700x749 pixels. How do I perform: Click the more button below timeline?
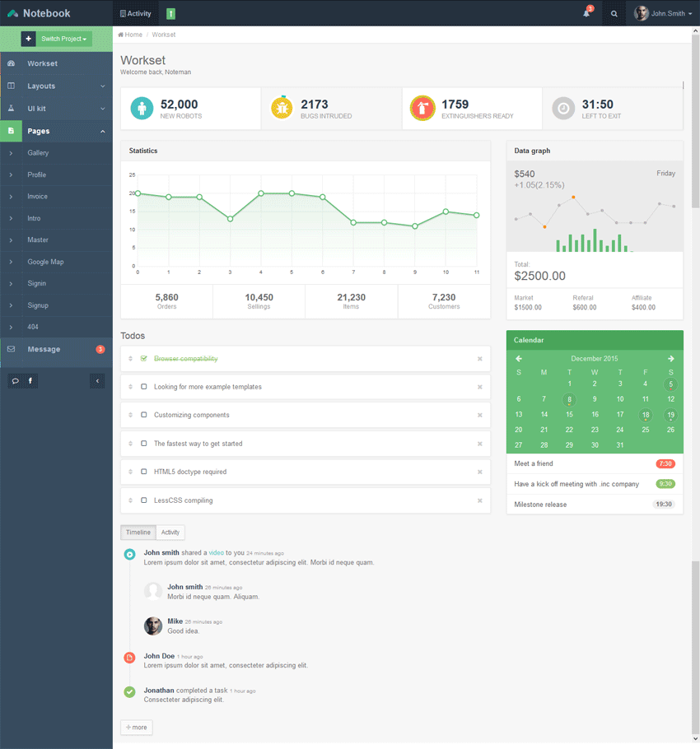click(137, 728)
